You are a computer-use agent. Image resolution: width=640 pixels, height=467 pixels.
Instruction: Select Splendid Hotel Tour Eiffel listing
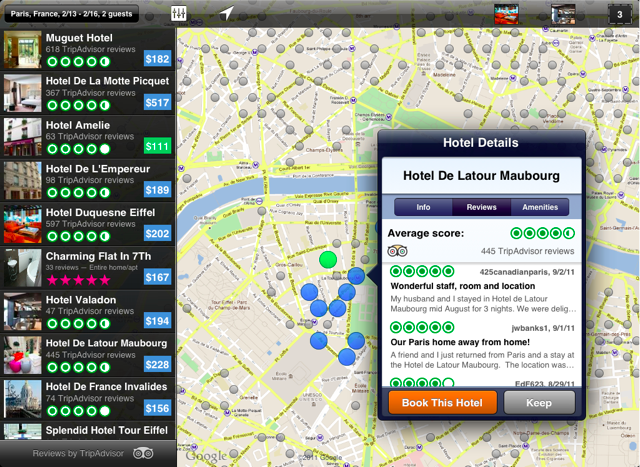tap(88, 431)
